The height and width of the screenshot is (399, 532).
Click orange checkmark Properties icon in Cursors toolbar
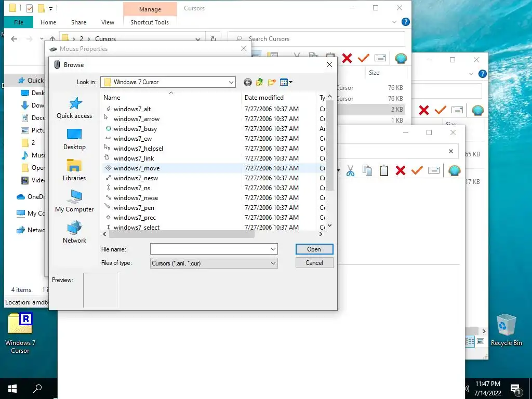click(363, 58)
